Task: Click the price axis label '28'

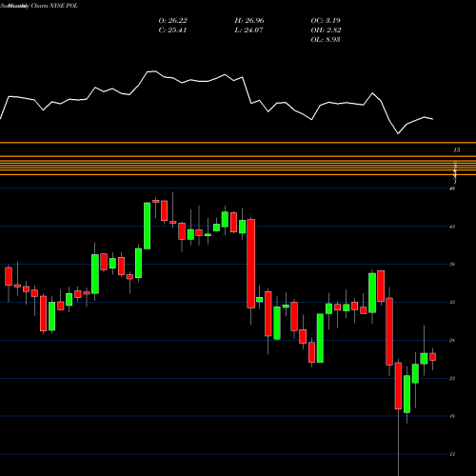Action: (452, 340)
